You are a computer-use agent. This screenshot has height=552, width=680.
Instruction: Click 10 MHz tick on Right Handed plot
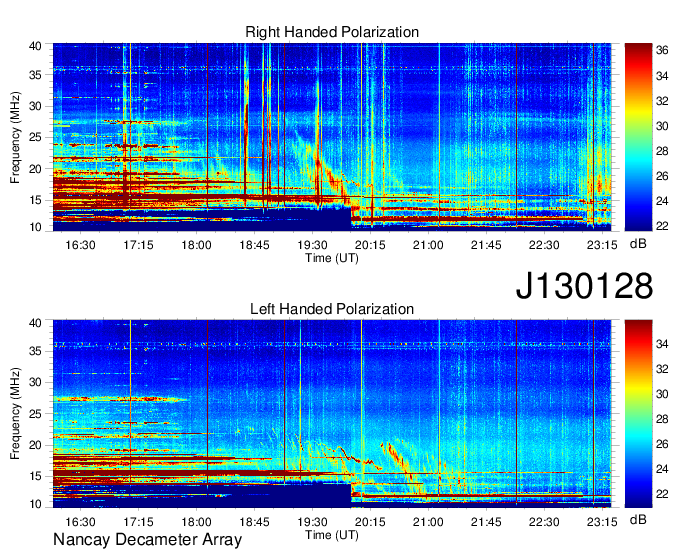(35, 227)
